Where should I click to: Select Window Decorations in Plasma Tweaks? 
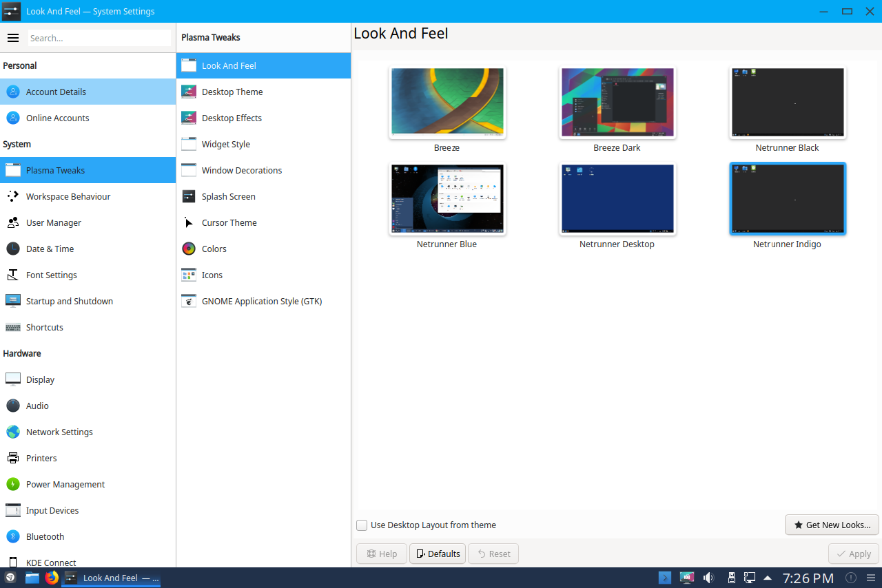pos(242,170)
